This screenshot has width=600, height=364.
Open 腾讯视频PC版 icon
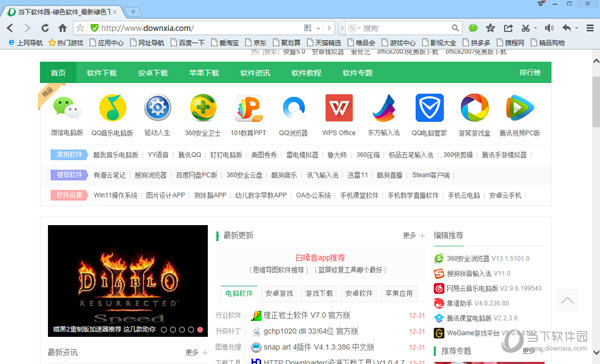point(519,108)
